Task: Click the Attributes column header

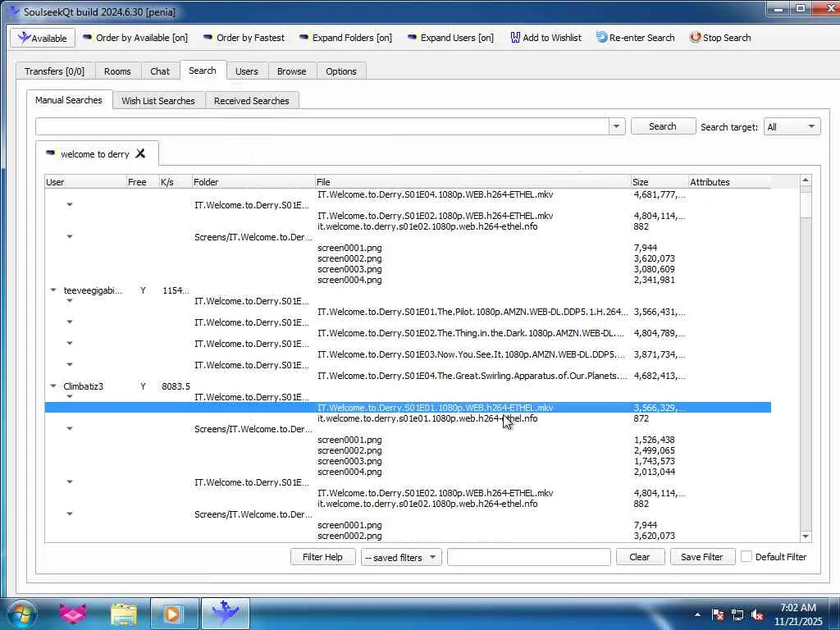Action: [x=729, y=182]
